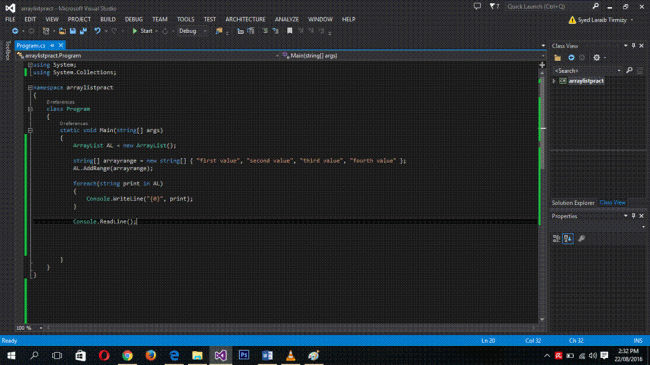Screen dimensions: 650x365
Task: Open the Class View Settings gear
Action: coord(597,58)
